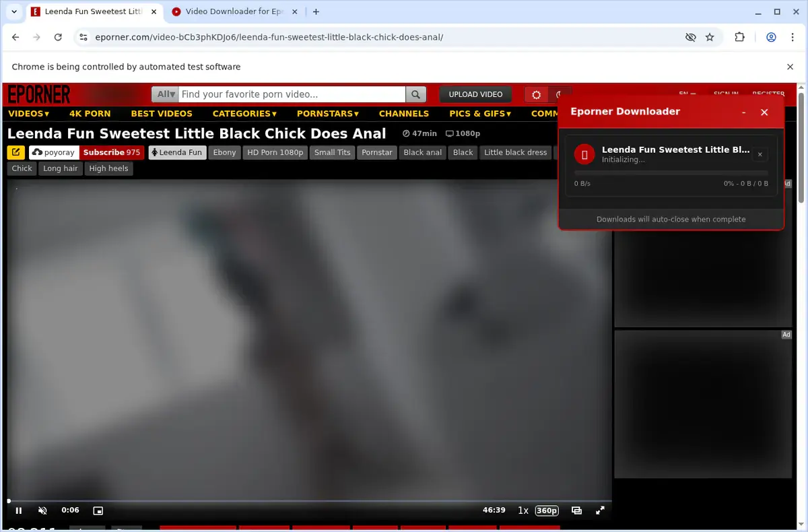This screenshot has height=532, width=808.
Task: Select the Little black dress tag
Action: click(516, 152)
